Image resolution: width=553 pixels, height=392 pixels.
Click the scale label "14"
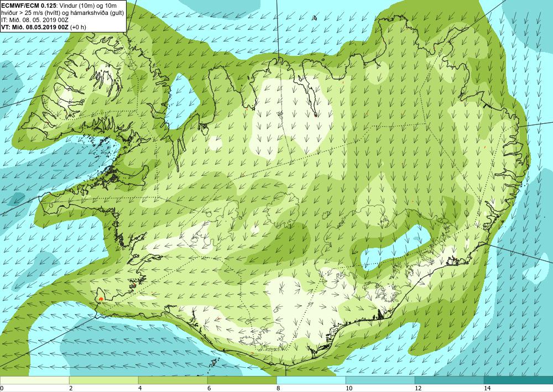(x=487, y=389)
